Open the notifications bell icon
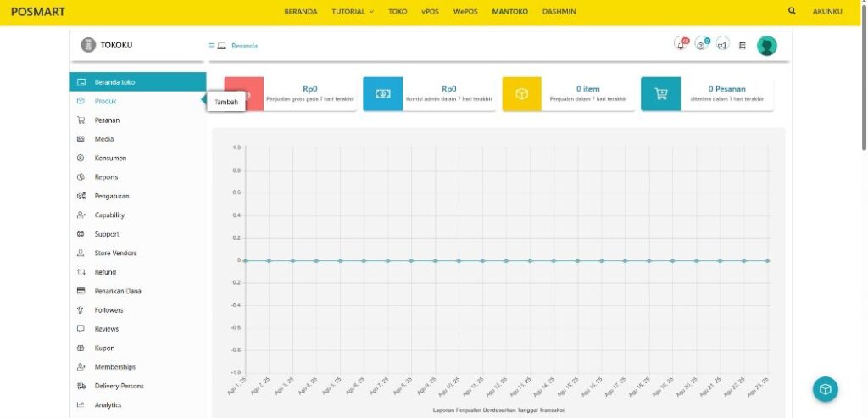The width and height of the screenshot is (868, 418). [x=681, y=45]
